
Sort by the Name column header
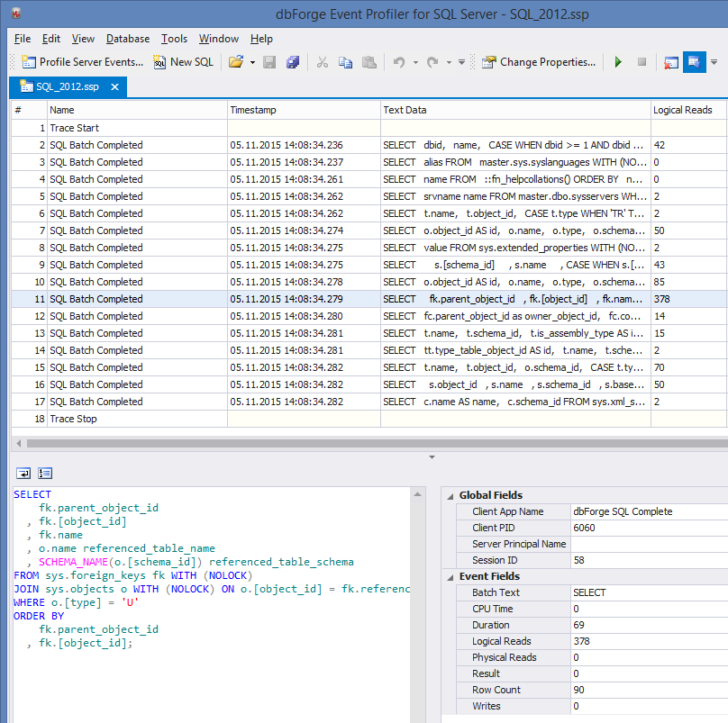(x=137, y=110)
